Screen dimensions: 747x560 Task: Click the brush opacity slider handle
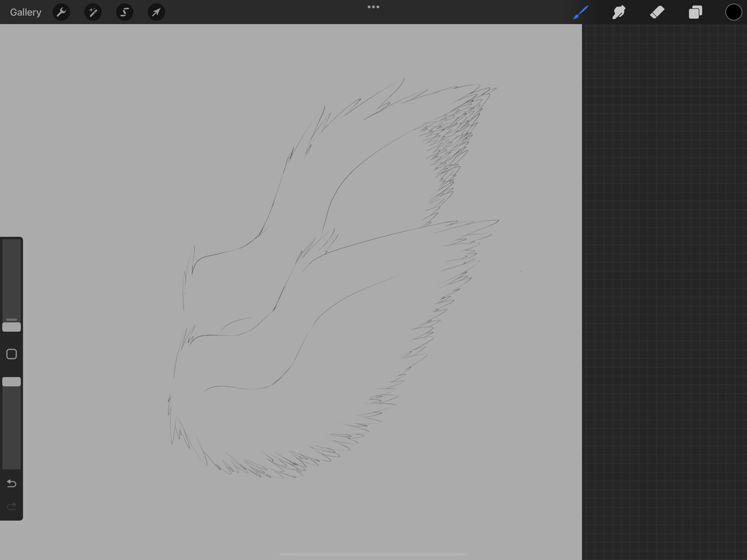pyautogui.click(x=12, y=382)
